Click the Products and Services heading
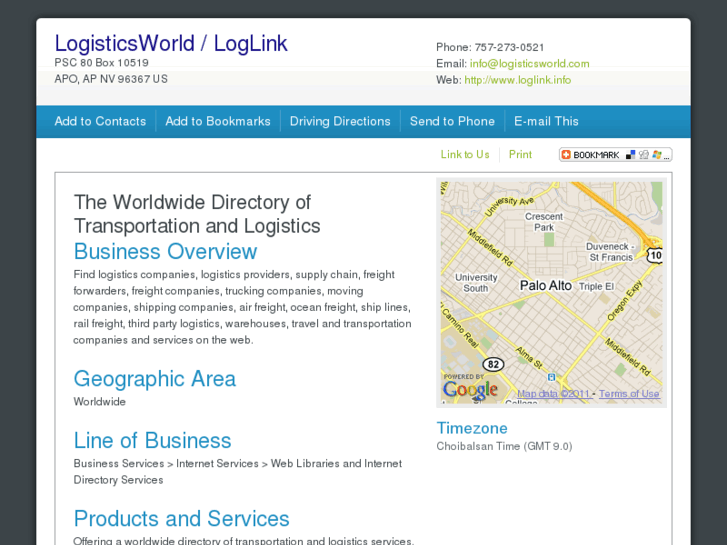Image resolution: width=727 pixels, height=545 pixels. [x=181, y=519]
